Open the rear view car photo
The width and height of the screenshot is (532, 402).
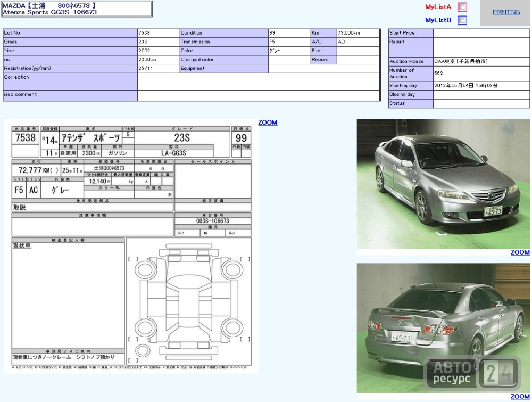[x=443, y=328]
